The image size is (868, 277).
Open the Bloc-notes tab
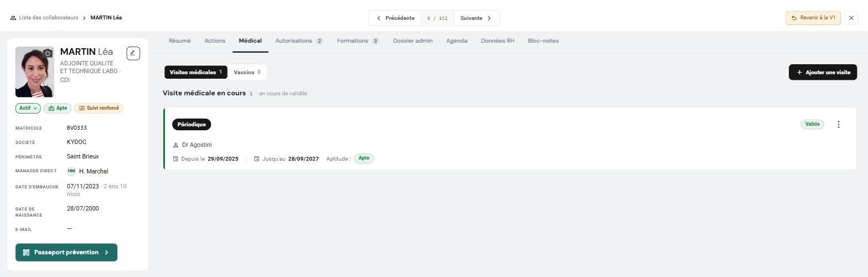point(543,41)
